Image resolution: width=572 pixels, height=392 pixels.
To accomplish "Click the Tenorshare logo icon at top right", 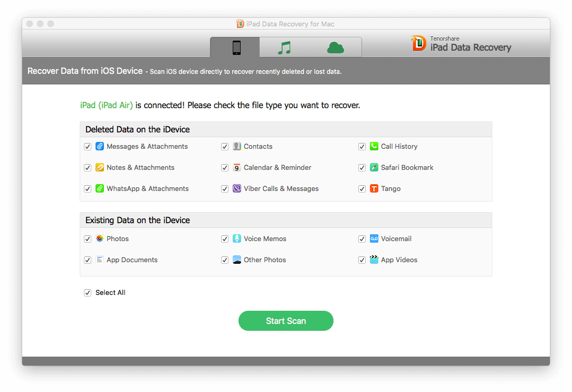I will click(x=419, y=43).
